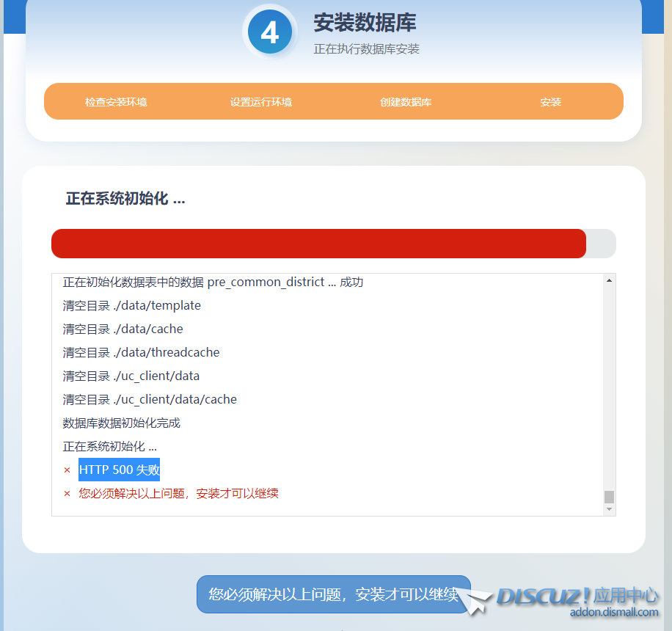Viewport: 672px width, 631px height.
Task: Click the step 4 circle icon
Action: tap(269, 33)
